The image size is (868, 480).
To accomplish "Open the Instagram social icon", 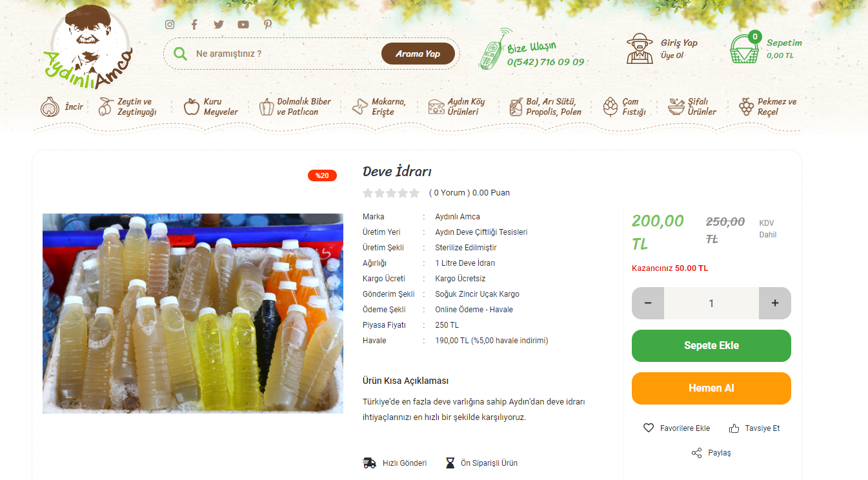I will (170, 25).
